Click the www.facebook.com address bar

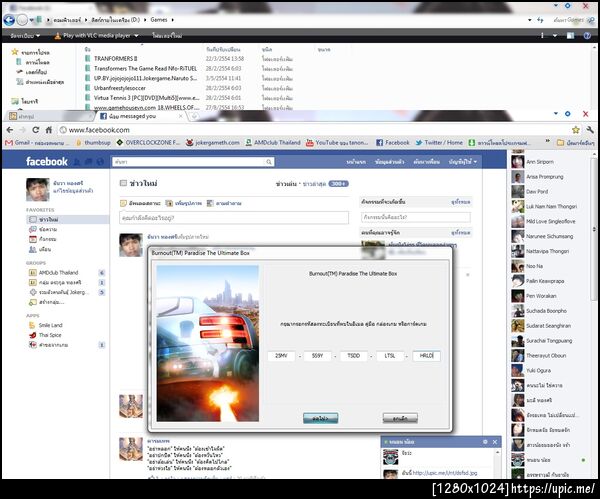(314, 130)
